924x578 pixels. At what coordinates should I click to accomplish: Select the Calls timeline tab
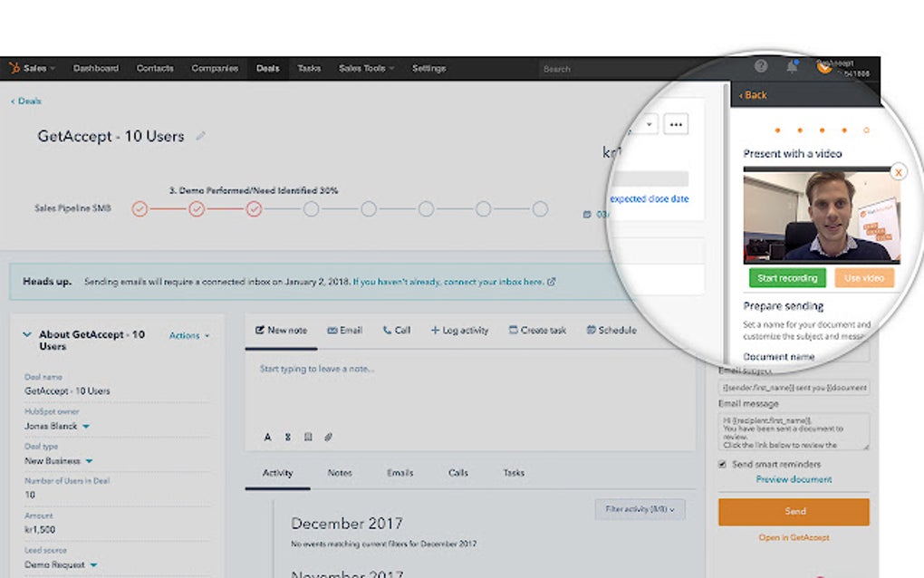[457, 473]
